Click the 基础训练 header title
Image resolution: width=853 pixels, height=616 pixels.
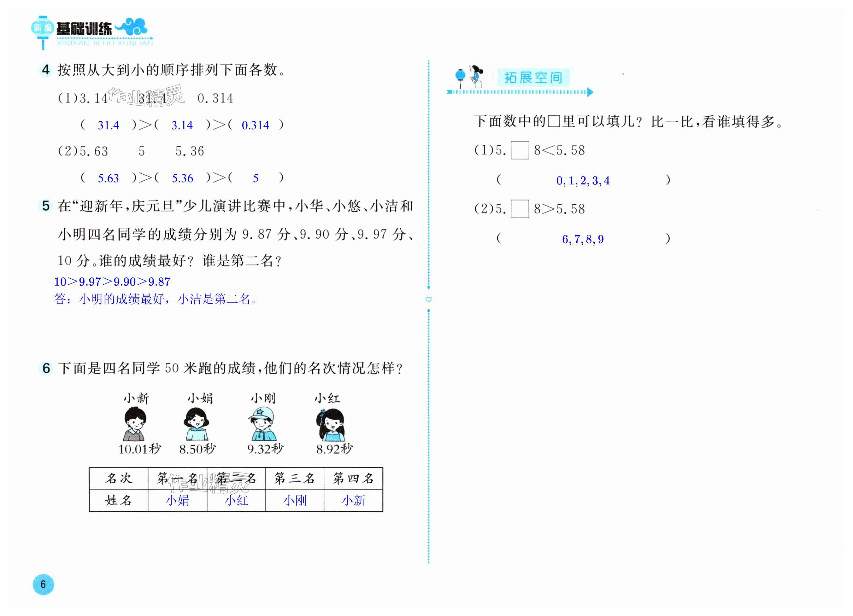(x=84, y=29)
